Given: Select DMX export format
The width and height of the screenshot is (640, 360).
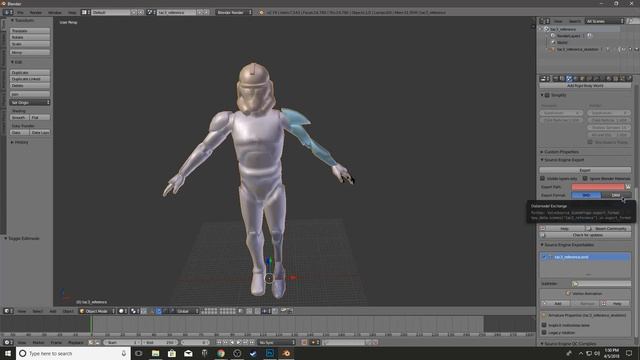Looking at the screenshot, I should click(x=616, y=196).
